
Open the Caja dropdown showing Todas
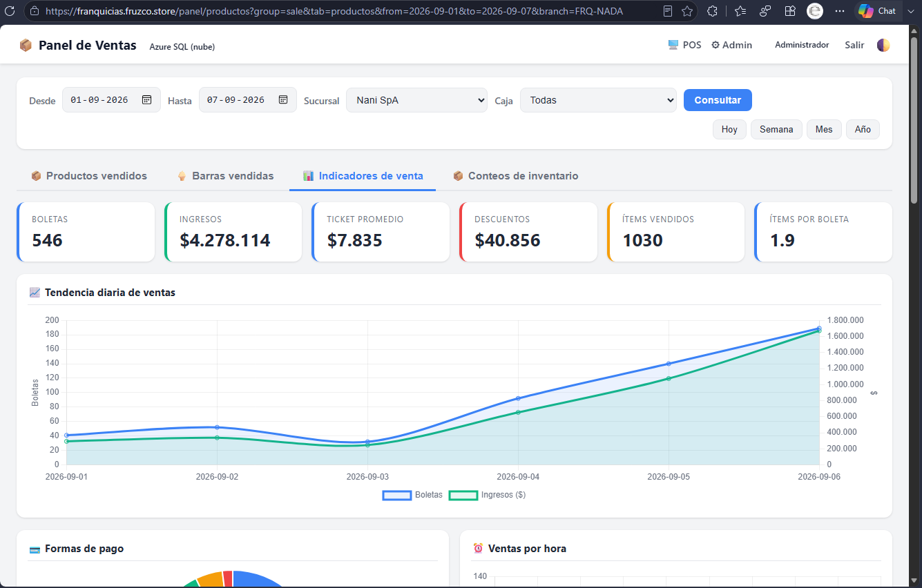598,100
